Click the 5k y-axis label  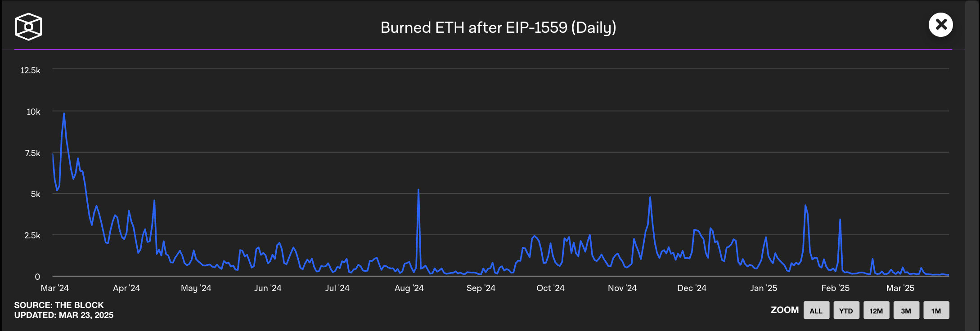pyautogui.click(x=36, y=194)
